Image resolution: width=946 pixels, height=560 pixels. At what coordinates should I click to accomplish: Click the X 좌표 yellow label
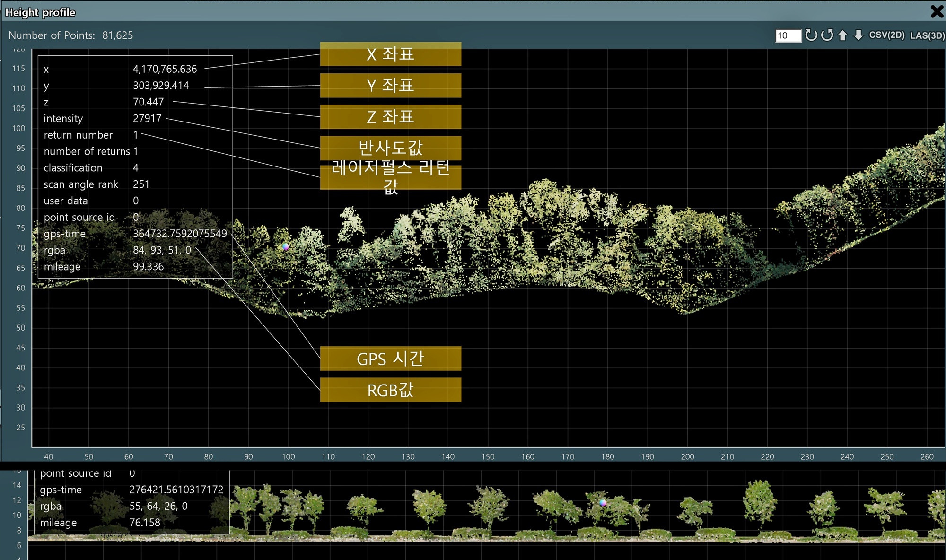tap(390, 54)
